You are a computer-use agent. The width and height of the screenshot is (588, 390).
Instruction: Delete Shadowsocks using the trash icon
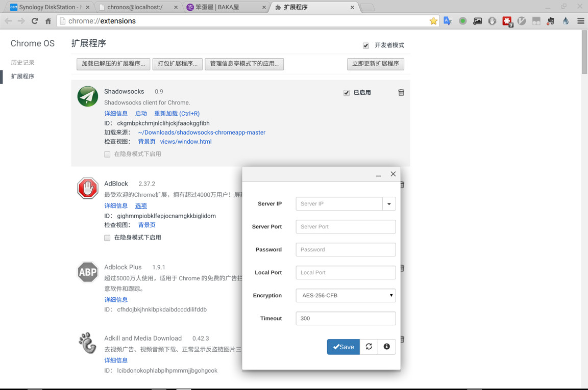401,92
